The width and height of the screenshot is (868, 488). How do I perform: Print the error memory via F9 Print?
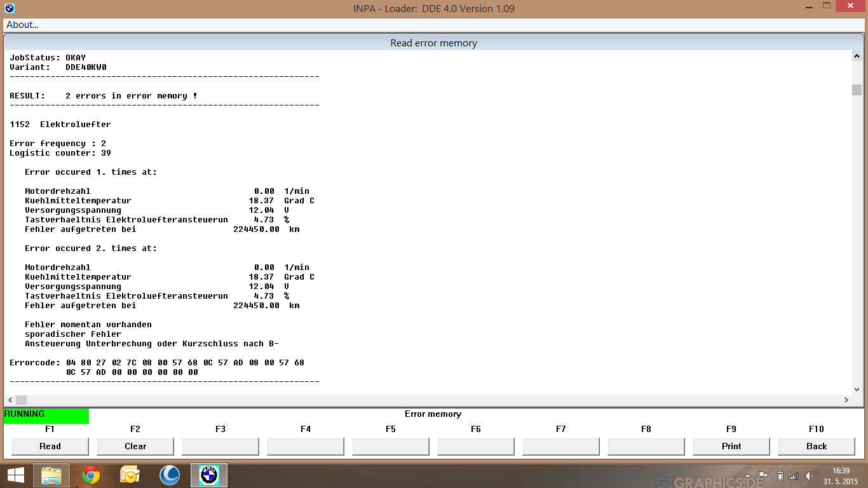731,446
